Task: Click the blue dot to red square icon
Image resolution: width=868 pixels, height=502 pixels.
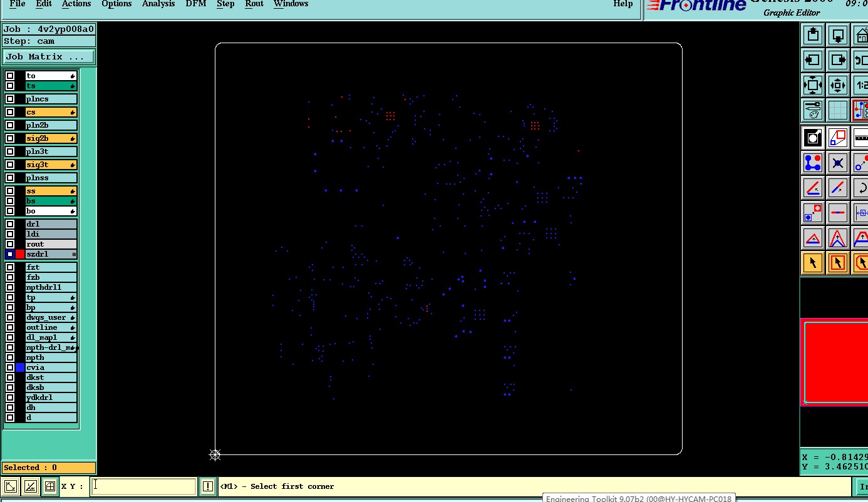Action: (813, 213)
